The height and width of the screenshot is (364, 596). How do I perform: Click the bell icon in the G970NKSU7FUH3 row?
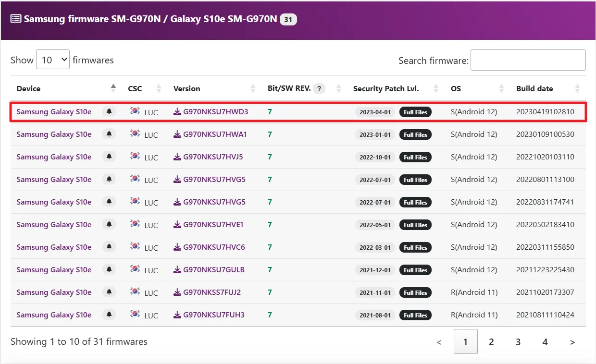pos(109,315)
